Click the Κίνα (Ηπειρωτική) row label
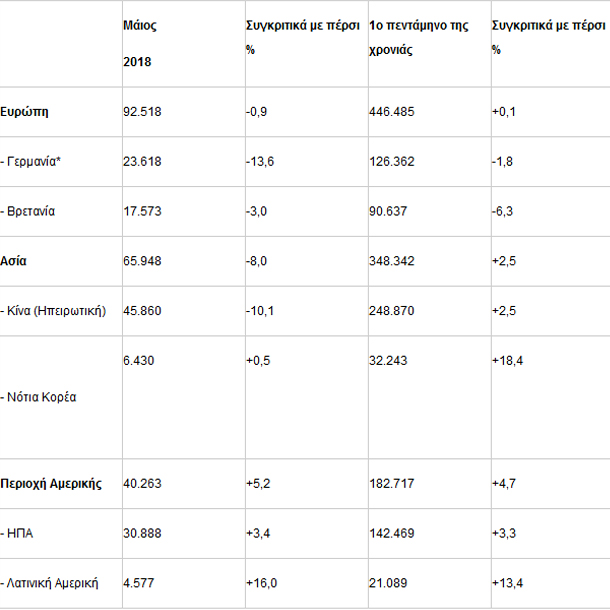The image size is (610, 610). [x=57, y=311]
